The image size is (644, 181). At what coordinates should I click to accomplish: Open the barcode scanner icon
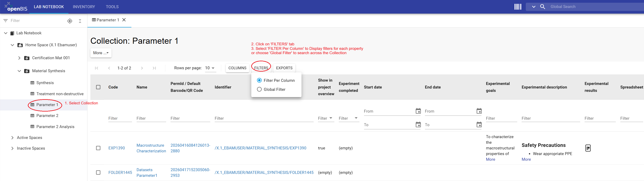pos(518,7)
